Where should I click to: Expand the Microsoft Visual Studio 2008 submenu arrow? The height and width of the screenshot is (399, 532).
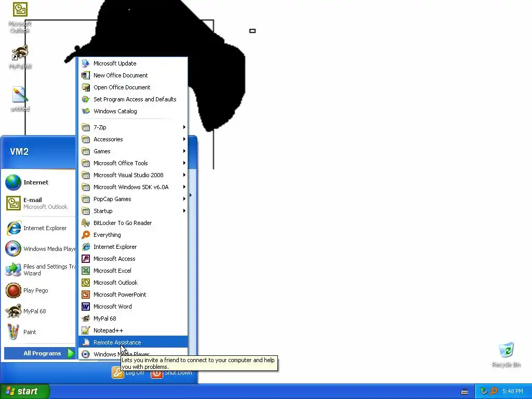(184, 175)
